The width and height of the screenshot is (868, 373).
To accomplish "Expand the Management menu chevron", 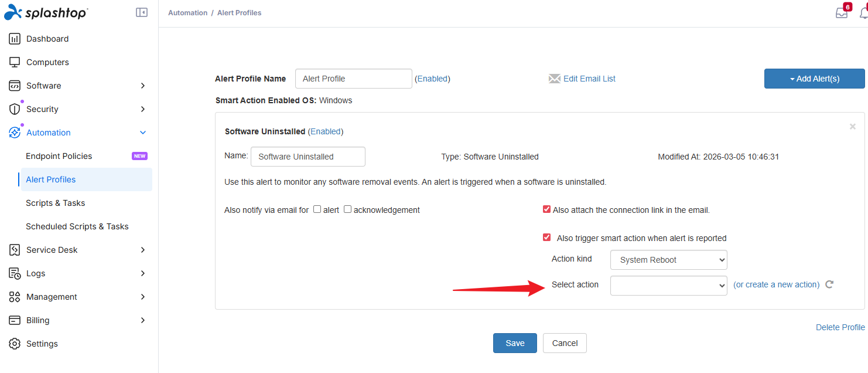I will [x=143, y=297].
